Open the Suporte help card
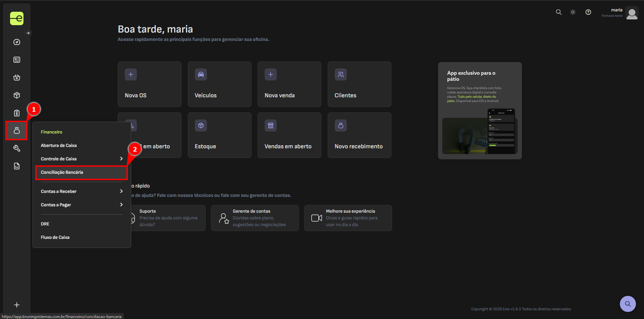Screen dimensions: 644x319 (x=168, y=218)
